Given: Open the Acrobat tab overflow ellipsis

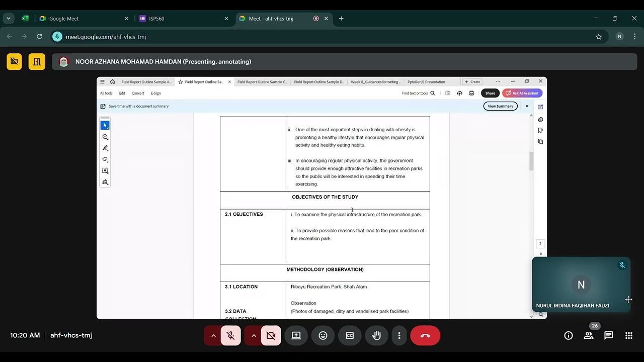Looking at the screenshot, I should tap(498, 81).
